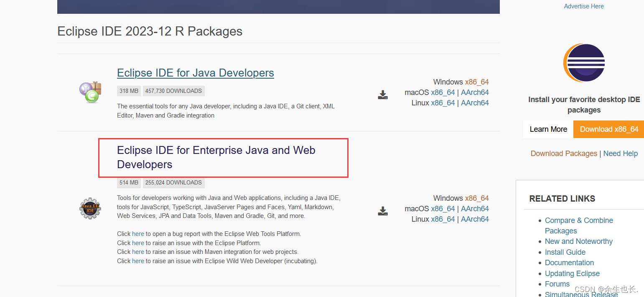The width and height of the screenshot is (644, 297).
Task: Click the orange Download x86_64 button
Action: click(609, 129)
